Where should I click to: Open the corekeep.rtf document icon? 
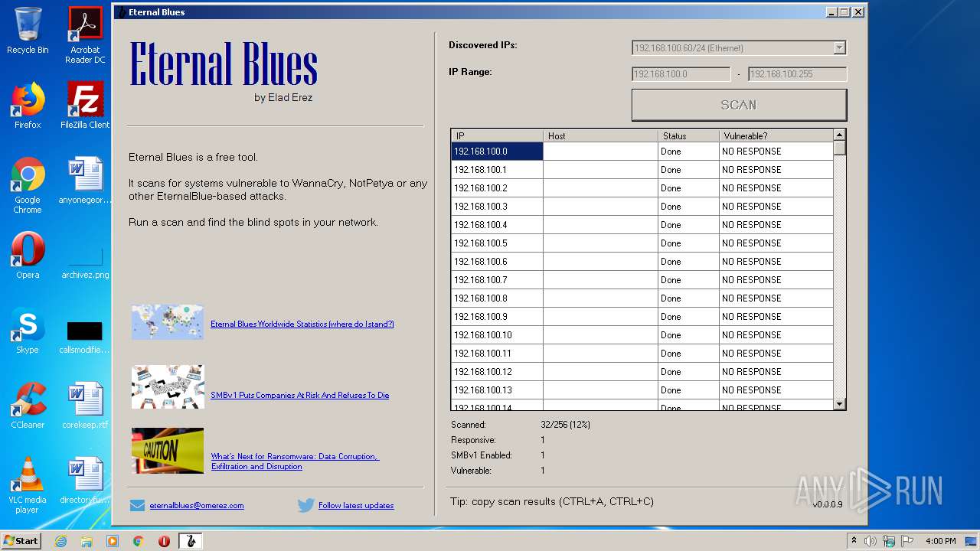pyautogui.click(x=85, y=406)
